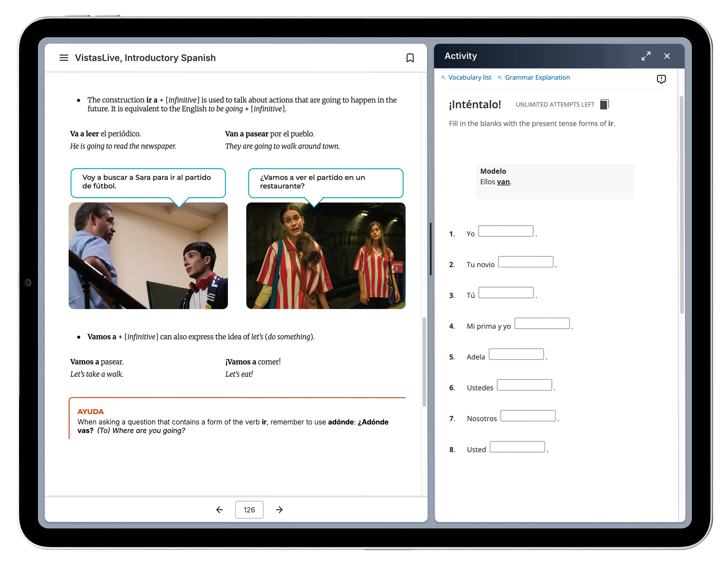Click the phrase '¡Vamos a comer!'
This screenshot has height=565, width=728.
point(253,362)
